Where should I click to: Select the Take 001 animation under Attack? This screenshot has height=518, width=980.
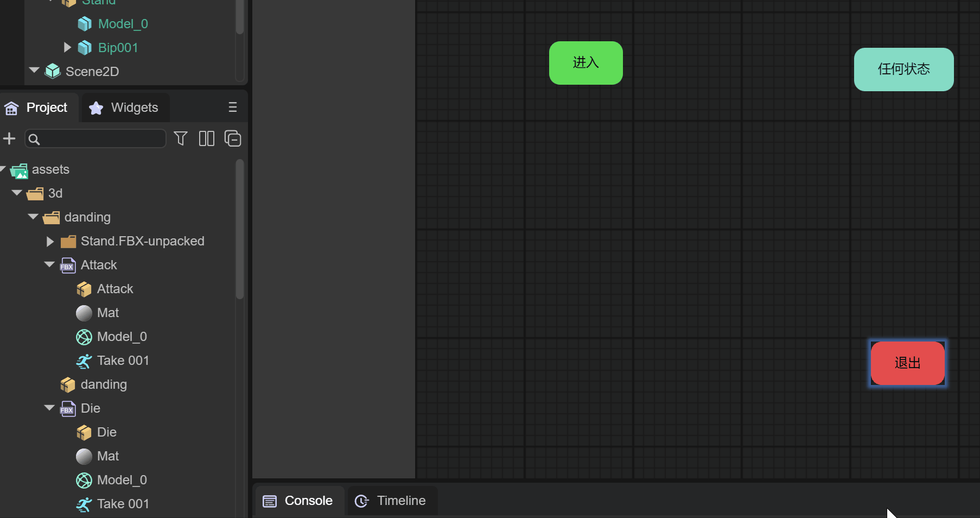pyautogui.click(x=123, y=361)
